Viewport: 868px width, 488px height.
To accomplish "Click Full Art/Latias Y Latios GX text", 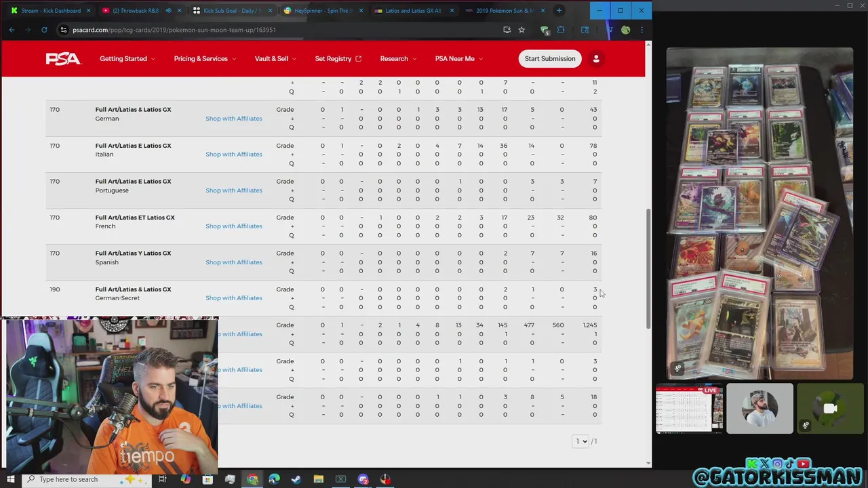I will 133,253.
